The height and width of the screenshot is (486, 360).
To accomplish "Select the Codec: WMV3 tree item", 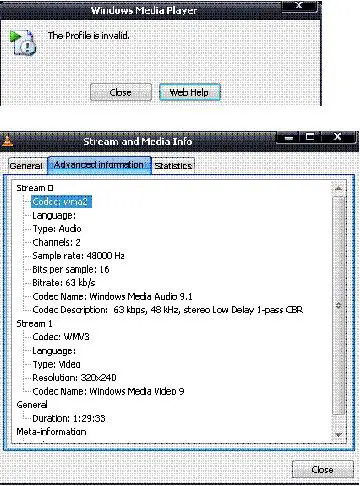I will click(61, 337).
